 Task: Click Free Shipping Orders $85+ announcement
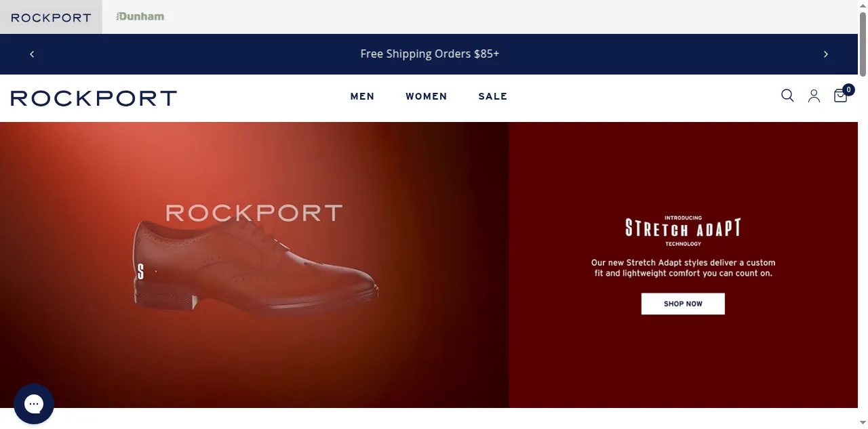[430, 54]
